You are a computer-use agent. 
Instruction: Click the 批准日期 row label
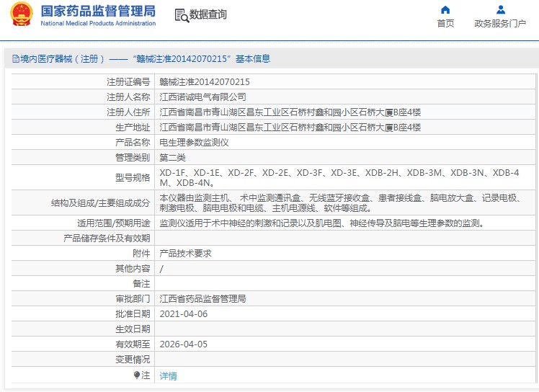click(x=133, y=314)
